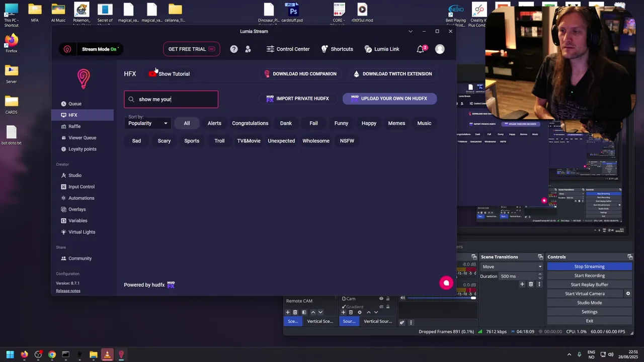Open Firefox from the taskbar
Viewport: 644px width, 362px height.
click(24, 354)
